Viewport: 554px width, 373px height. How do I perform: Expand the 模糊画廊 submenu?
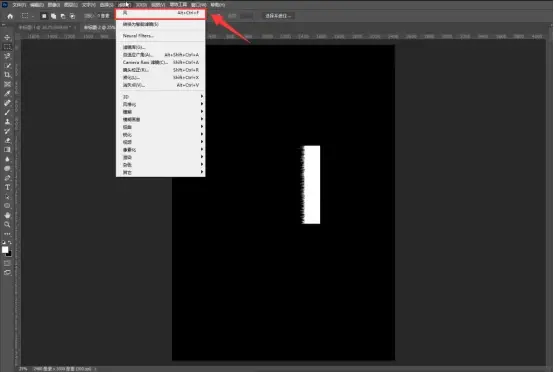[160, 119]
